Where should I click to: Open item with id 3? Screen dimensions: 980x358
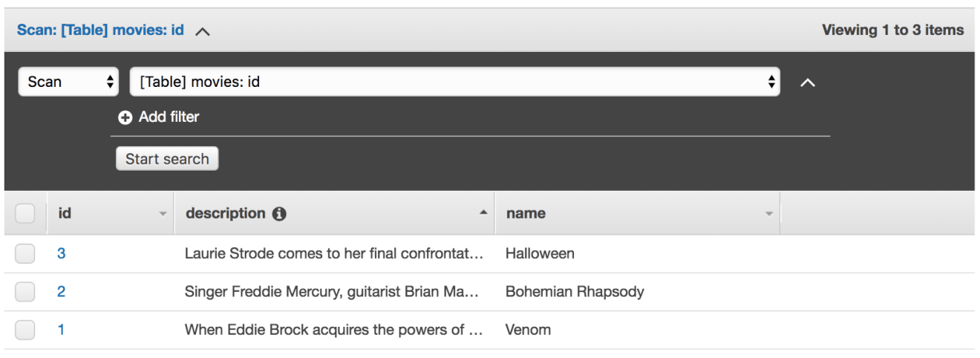(x=62, y=254)
